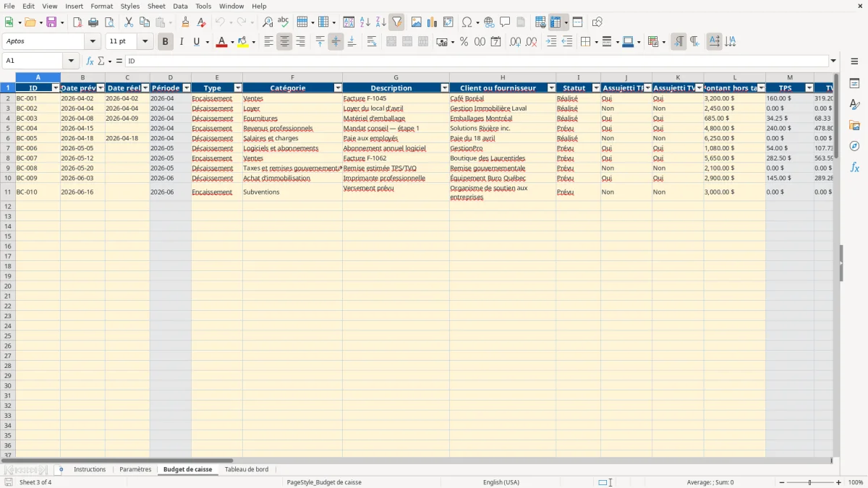Insert hyperlink icon in toolbar
Screen dimensions: 868x488
tap(490, 22)
